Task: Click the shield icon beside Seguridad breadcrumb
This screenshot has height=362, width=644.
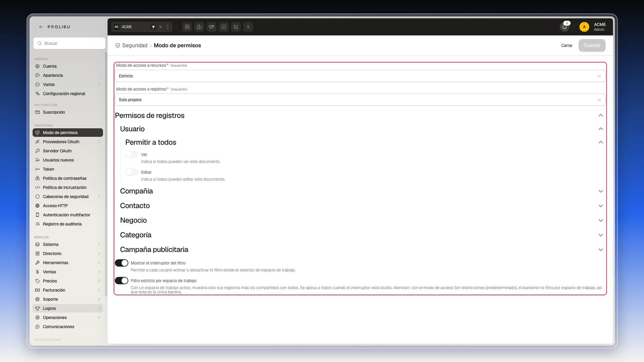Action: coord(117,46)
